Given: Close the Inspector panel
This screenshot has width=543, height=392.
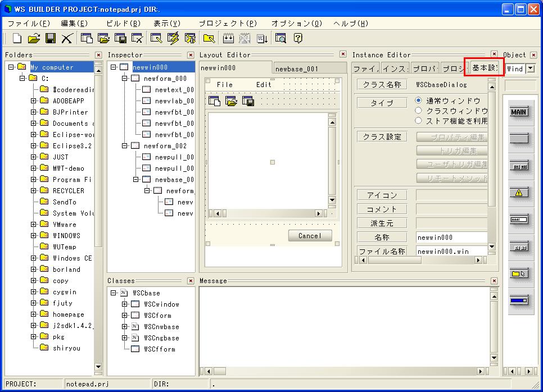Looking at the screenshot, I should 191,55.
